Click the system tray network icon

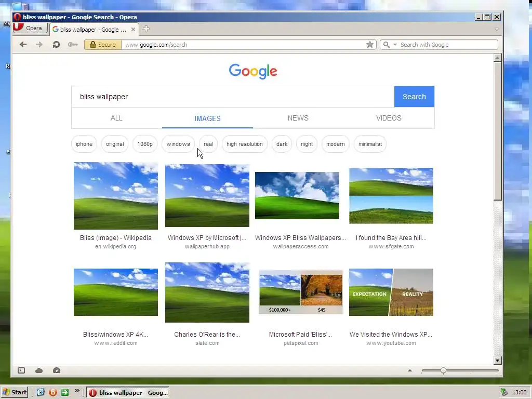point(504,393)
